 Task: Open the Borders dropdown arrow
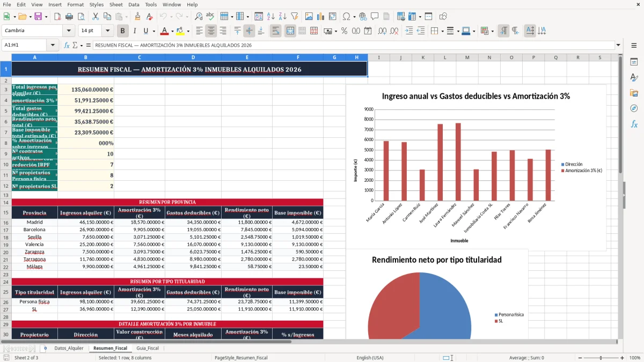[x=443, y=31]
